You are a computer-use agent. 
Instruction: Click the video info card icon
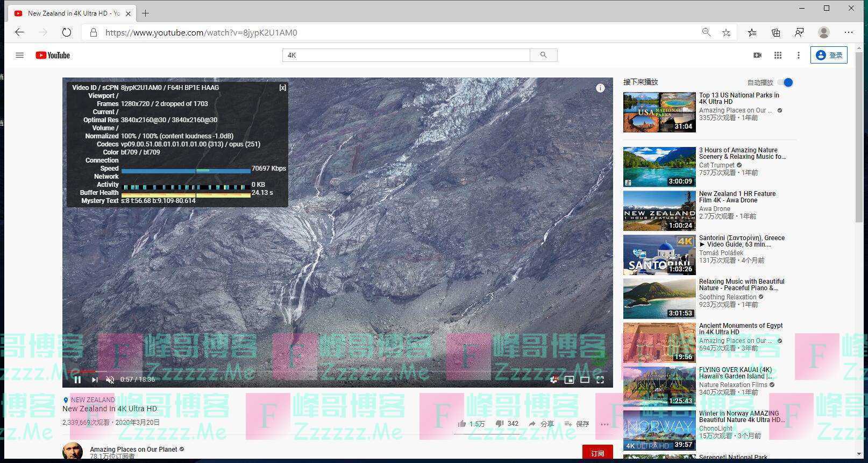coord(600,88)
